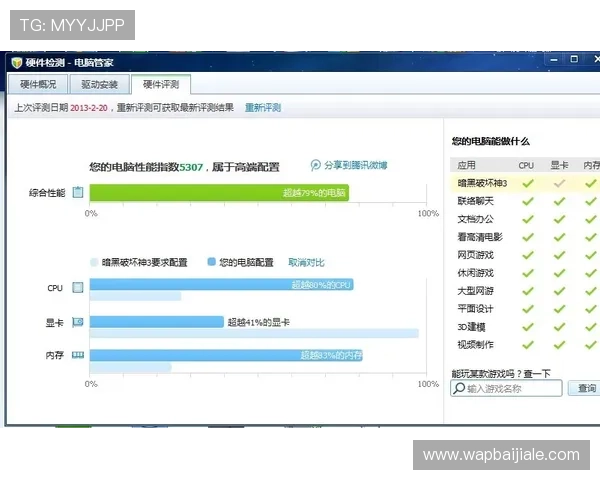Click the 电脑管家 shield logo icon
Viewport: 600px width, 480px height.
[x=16, y=62]
